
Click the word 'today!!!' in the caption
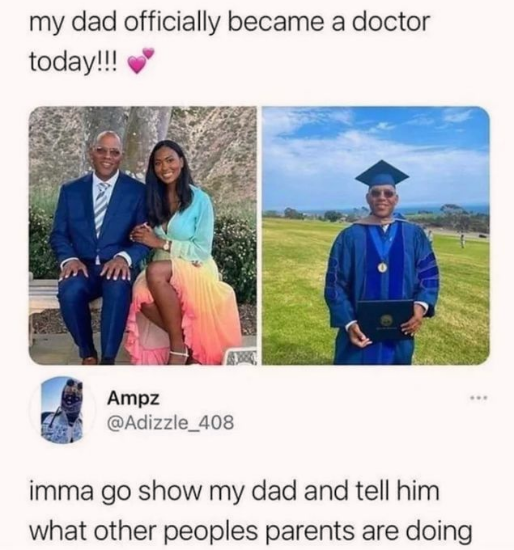(x=74, y=62)
